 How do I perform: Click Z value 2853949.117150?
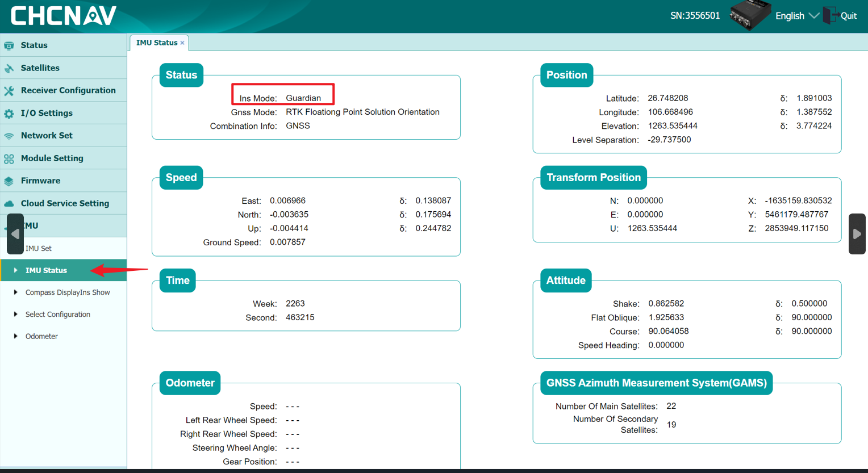[x=796, y=228]
